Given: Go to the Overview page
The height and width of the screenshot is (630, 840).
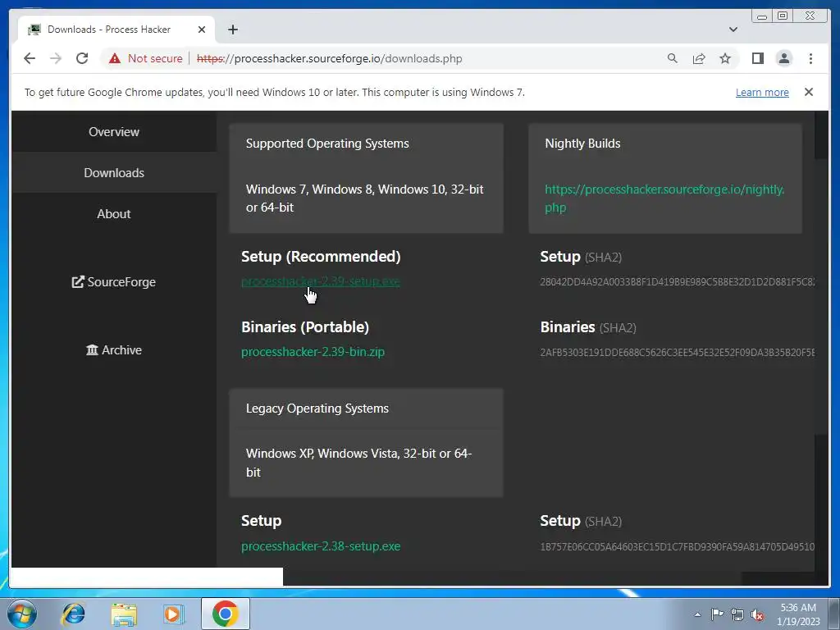Looking at the screenshot, I should [114, 132].
